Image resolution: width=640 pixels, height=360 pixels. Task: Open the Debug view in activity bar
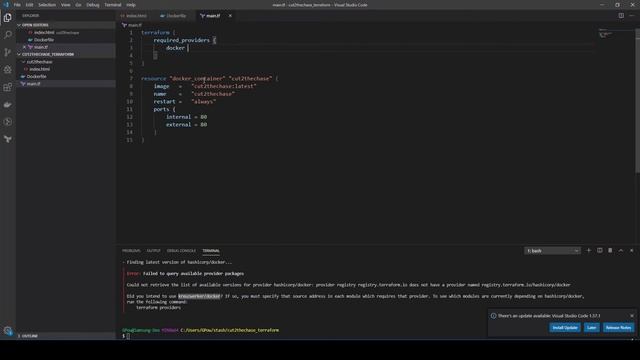8,70
